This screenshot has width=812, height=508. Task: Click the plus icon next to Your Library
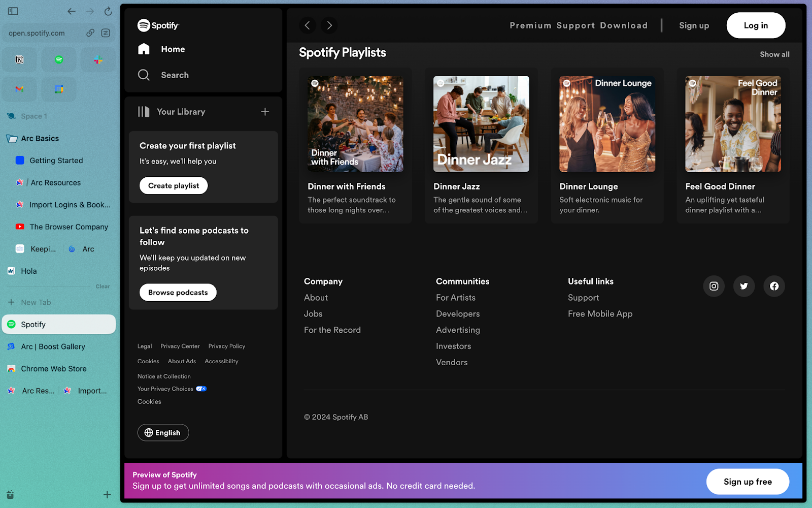point(265,112)
